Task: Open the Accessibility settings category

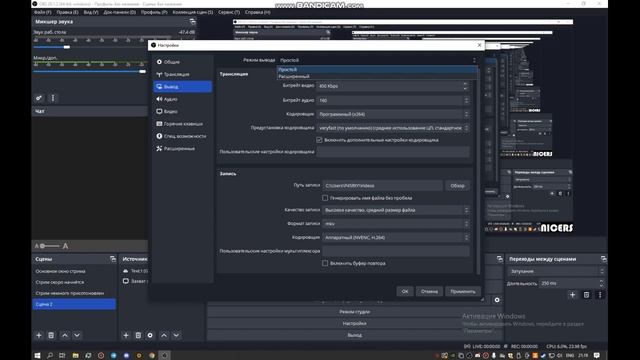Action: point(182,136)
